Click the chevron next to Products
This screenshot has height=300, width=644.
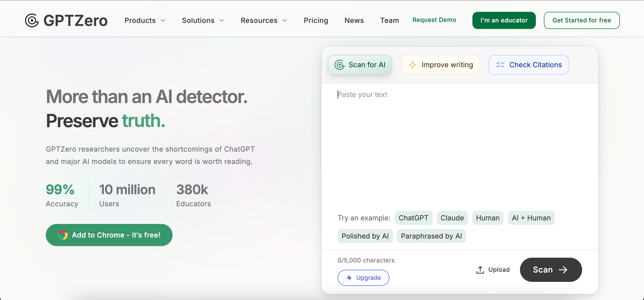[x=163, y=20]
